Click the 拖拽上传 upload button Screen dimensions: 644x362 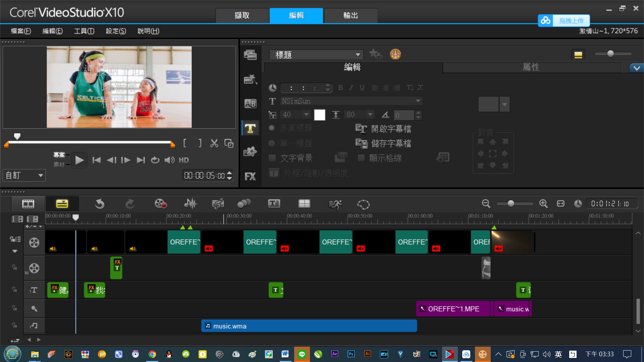click(564, 20)
